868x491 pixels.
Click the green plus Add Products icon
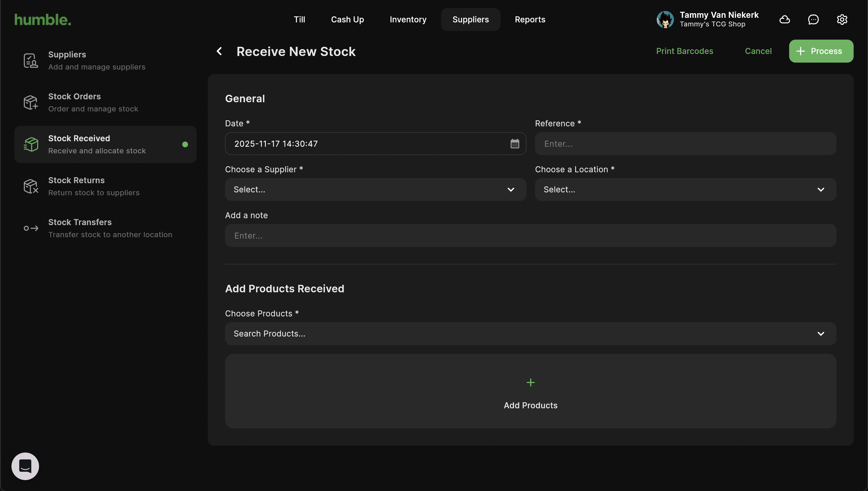pyautogui.click(x=530, y=382)
